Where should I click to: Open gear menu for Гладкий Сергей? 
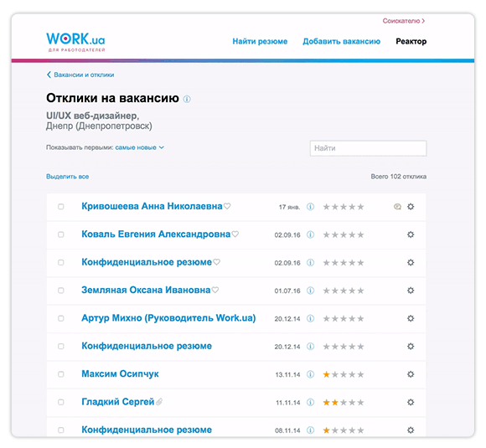tap(411, 402)
